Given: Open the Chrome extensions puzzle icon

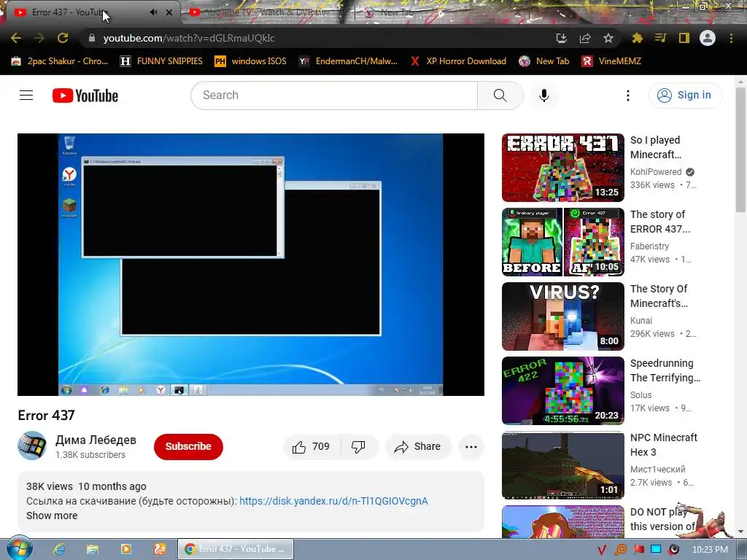Looking at the screenshot, I should 638,38.
